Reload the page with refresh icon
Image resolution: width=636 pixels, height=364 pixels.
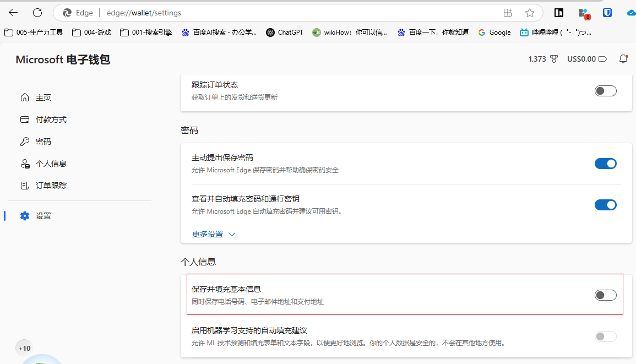coord(37,13)
